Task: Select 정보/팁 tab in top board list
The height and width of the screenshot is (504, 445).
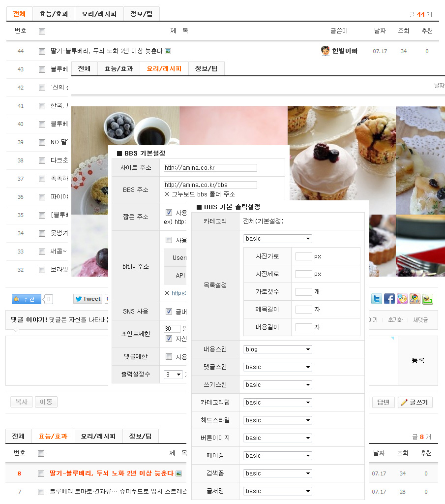Action: pyautogui.click(x=141, y=14)
